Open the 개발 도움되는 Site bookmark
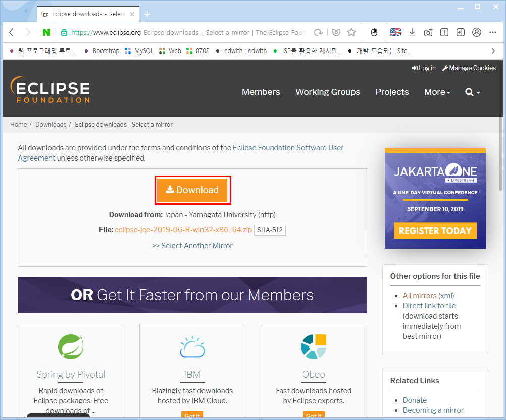Screen dimensions: 506x420 (x=380, y=51)
